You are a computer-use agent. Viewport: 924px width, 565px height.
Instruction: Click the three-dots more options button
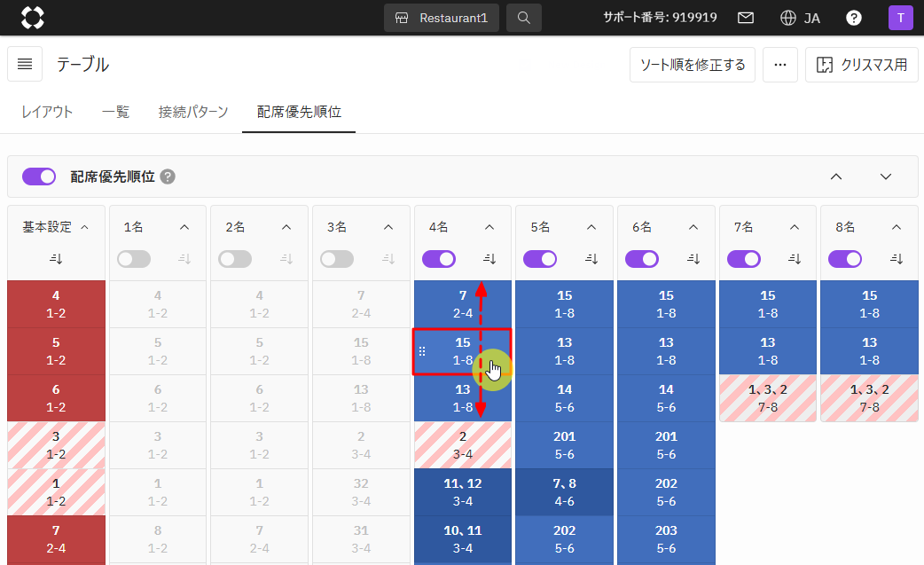780,64
